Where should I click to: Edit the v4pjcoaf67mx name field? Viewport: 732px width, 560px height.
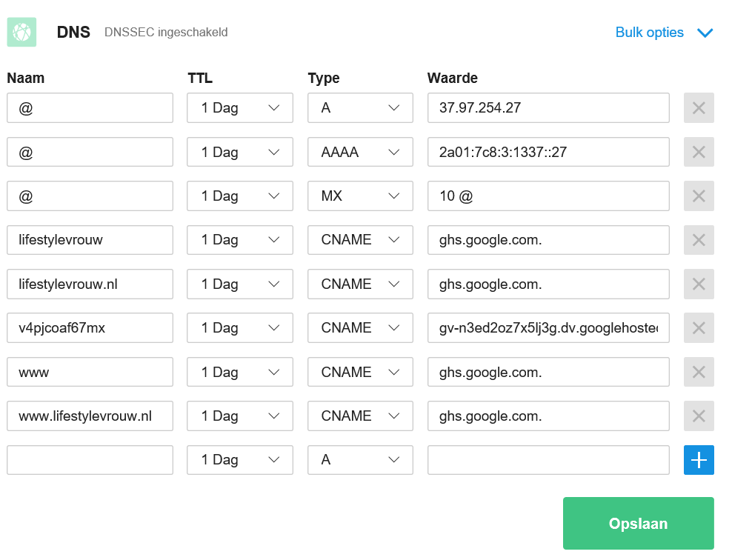tap(90, 327)
